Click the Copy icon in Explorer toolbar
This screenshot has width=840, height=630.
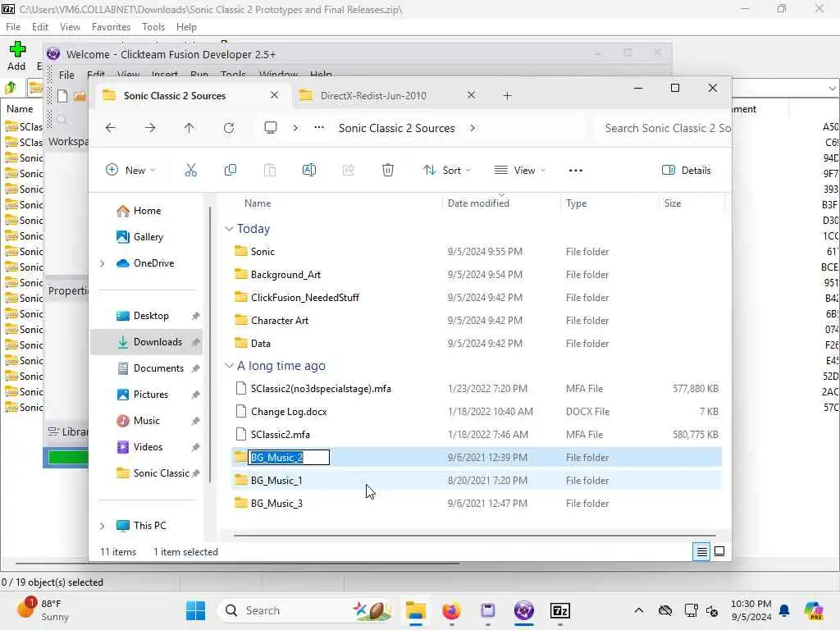[231, 171]
